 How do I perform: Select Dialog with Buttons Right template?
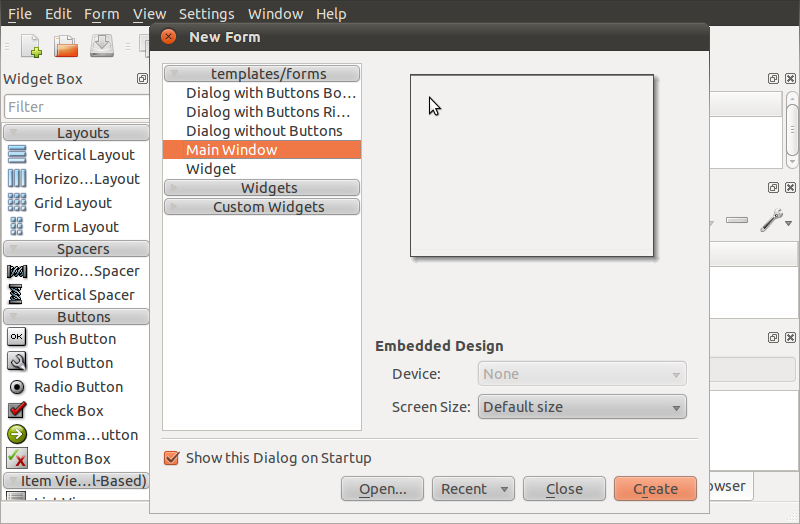point(262,112)
